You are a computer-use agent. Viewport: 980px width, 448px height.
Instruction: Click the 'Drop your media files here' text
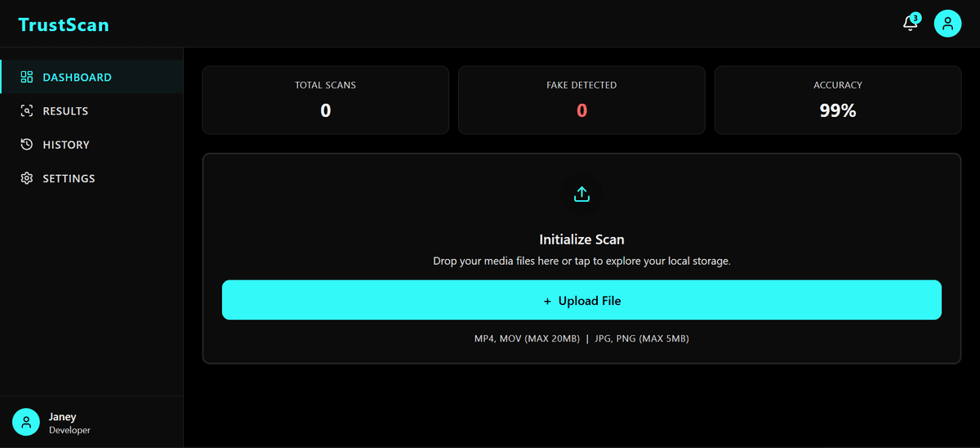581,262
